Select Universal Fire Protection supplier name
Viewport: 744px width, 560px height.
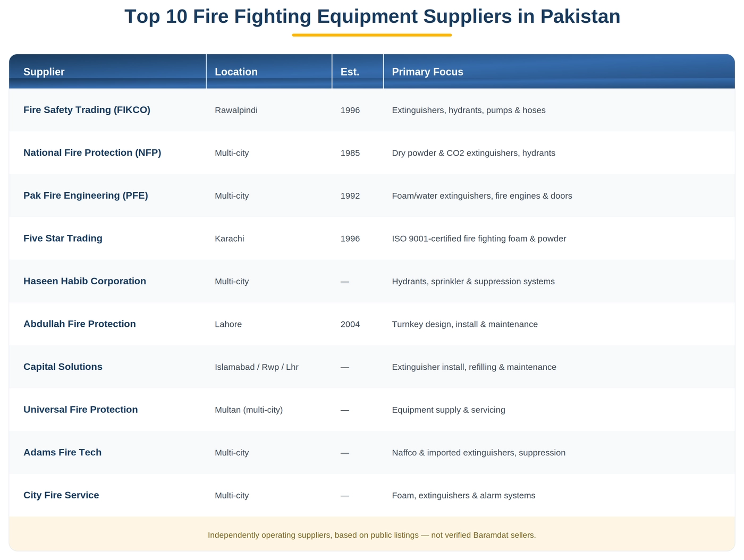pos(80,410)
